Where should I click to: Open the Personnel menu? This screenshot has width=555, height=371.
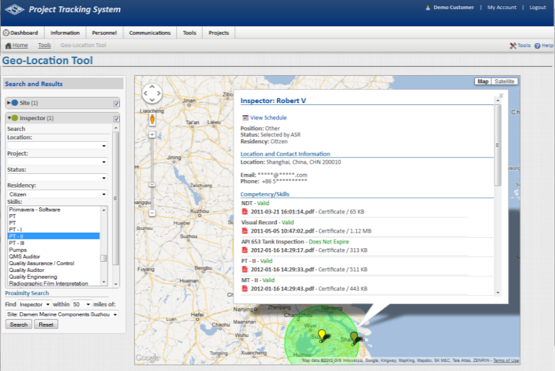[x=104, y=33]
